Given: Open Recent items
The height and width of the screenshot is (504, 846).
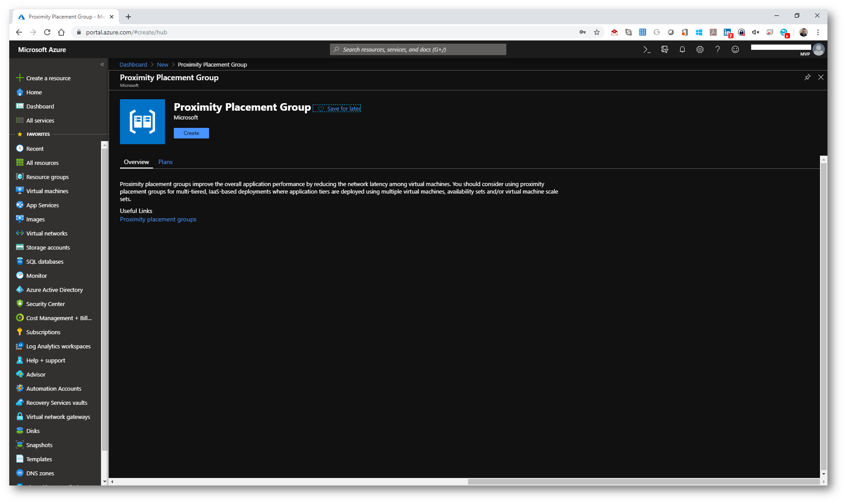Looking at the screenshot, I should [x=35, y=149].
